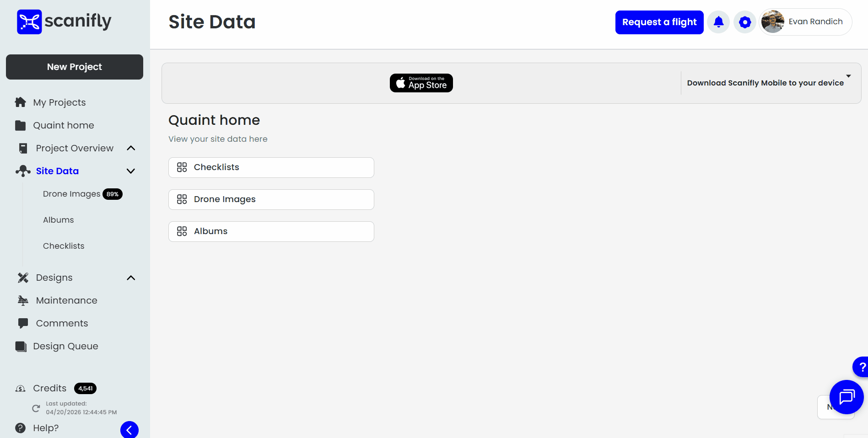Create a New Project
This screenshot has height=438, width=868.
75,67
